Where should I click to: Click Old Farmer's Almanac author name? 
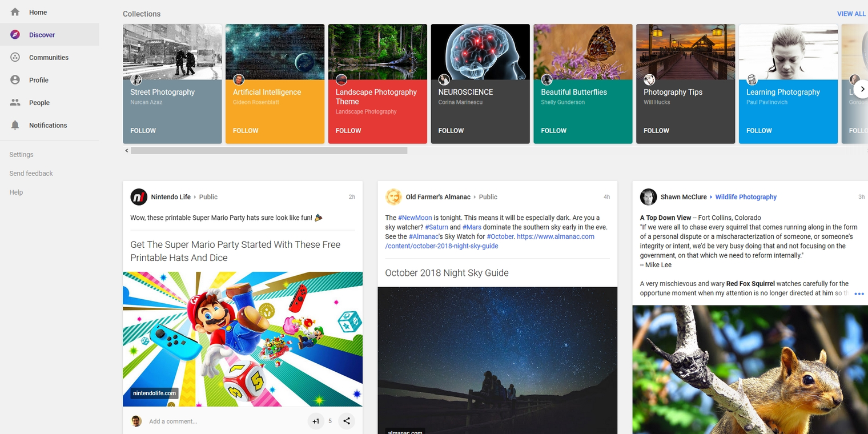pyautogui.click(x=438, y=197)
